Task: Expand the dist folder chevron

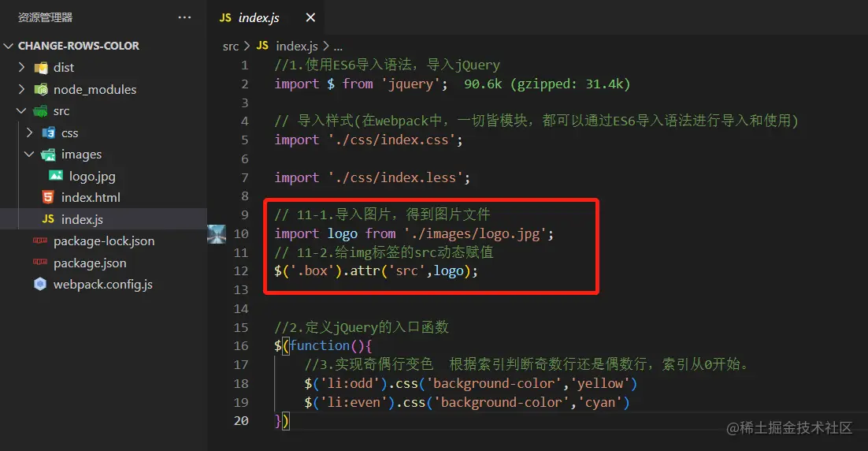Action: click(x=21, y=67)
